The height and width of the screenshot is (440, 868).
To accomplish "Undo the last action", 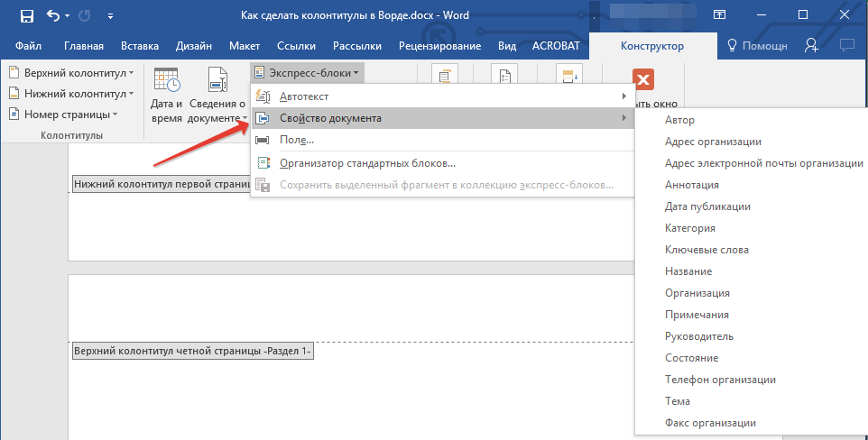I will point(54,15).
